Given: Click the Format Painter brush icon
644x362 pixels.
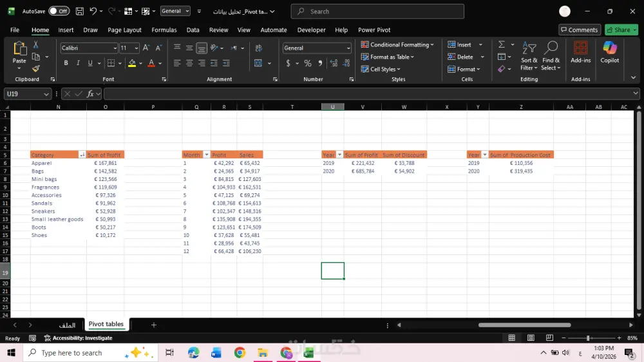Looking at the screenshot, I should coord(35,69).
